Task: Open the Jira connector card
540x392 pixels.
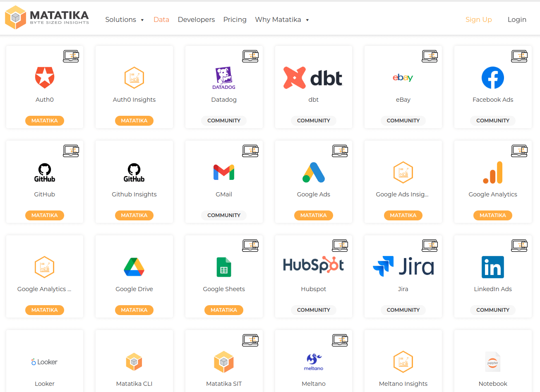Action: coord(403,276)
